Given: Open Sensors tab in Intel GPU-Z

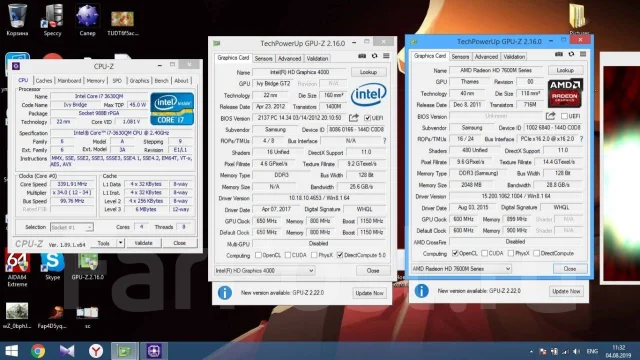Looking at the screenshot, I should (263, 59).
